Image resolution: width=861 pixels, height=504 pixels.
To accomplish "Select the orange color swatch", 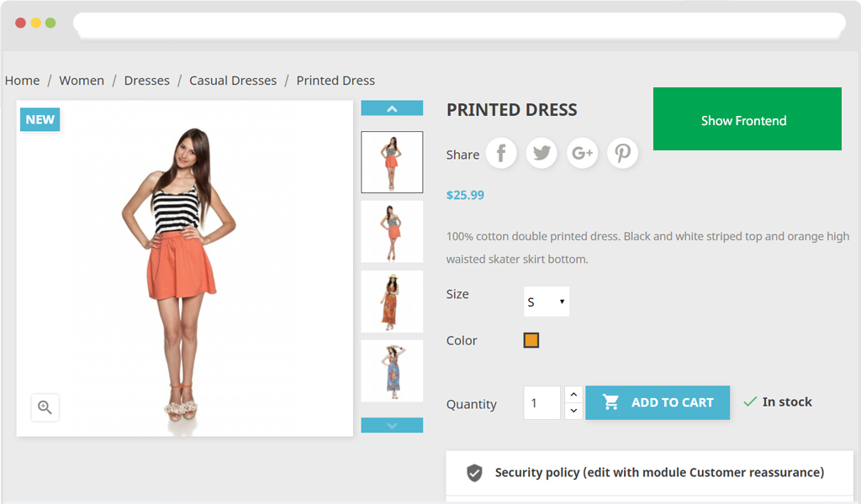I will 531,340.
